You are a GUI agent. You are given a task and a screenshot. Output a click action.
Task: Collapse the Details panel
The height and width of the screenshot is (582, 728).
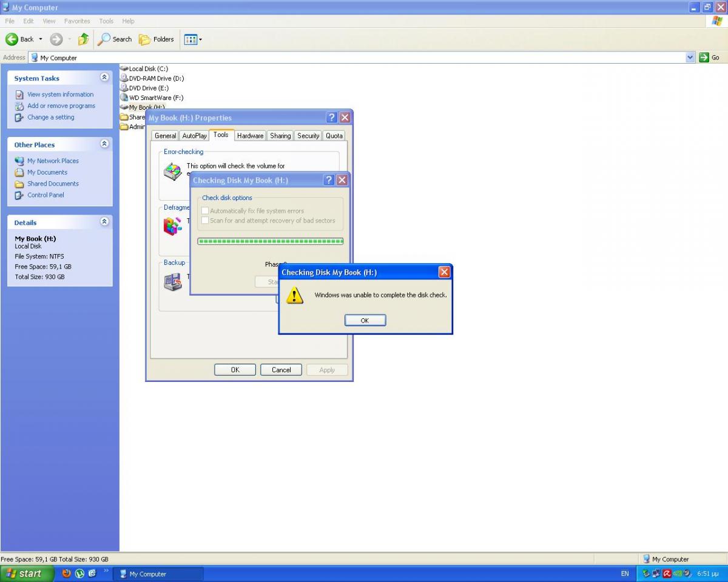(x=104, y=222)
